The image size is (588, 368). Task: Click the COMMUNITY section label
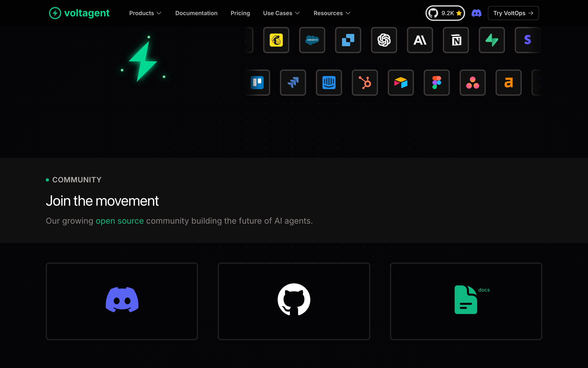(x=77, y=180)
